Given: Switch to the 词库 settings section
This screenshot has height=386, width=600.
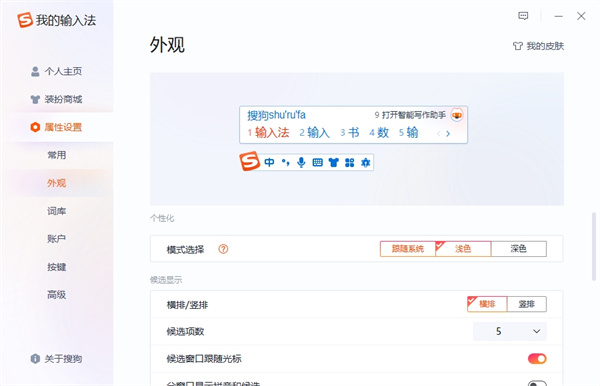Looking at the screenshot, I should coord(57,211).
